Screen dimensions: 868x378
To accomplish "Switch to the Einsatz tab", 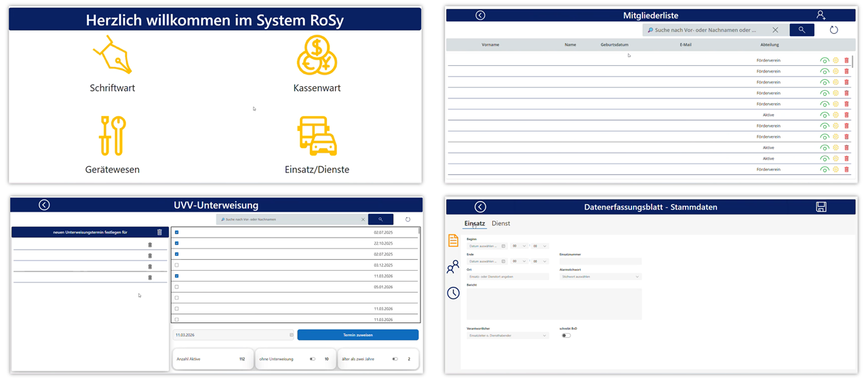I will coord(475,223).
